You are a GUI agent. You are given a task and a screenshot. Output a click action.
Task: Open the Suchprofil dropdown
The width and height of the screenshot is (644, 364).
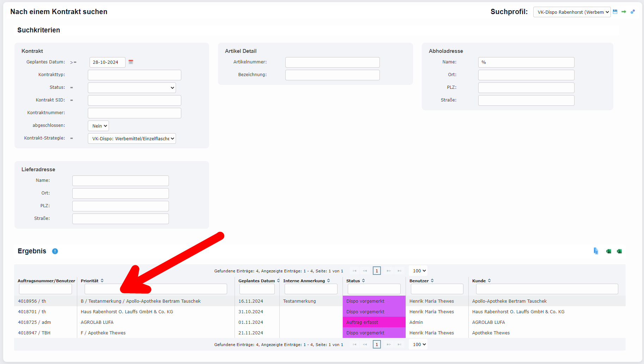pyautogui.click(x=572, y=12)
